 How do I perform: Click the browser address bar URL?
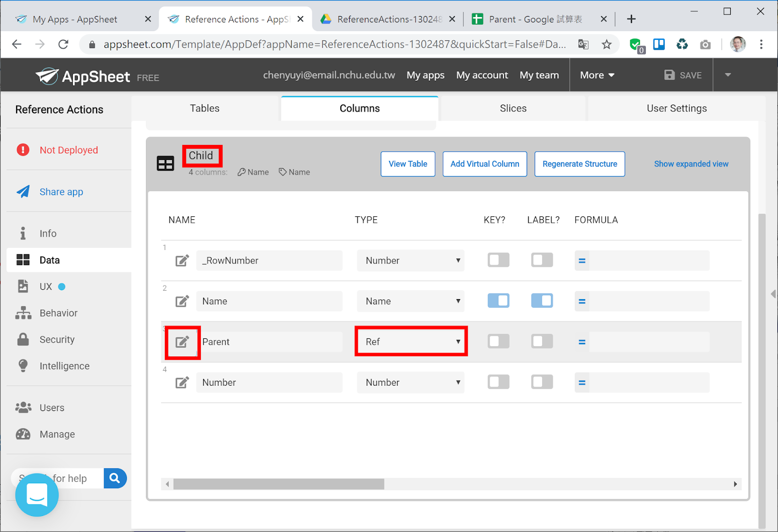point(335,45)
